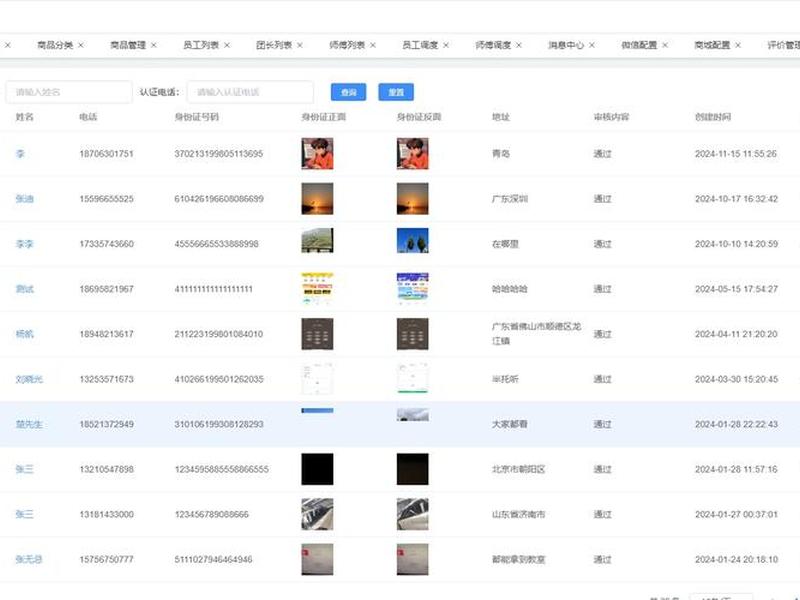View ID back black image, row 13210547898

pos(413,469)
